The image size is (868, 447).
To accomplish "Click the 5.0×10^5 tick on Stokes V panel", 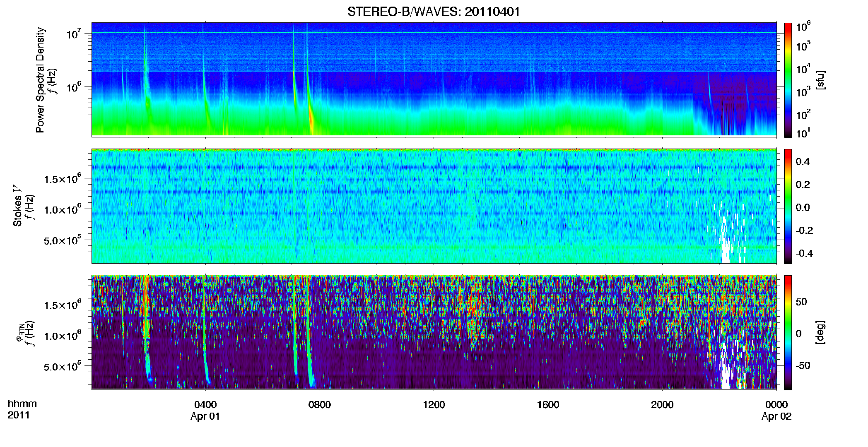I will pos(63,240).
